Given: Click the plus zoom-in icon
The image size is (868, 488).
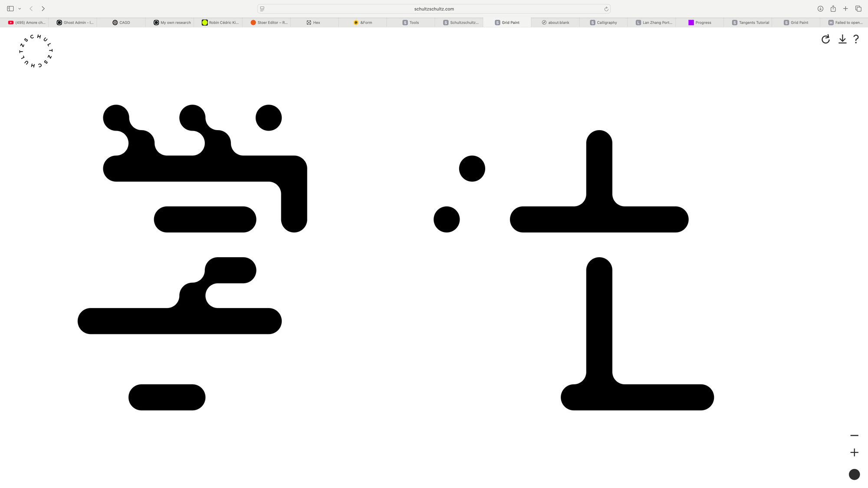Looking at the screenshot, I should tap(854, 452).
